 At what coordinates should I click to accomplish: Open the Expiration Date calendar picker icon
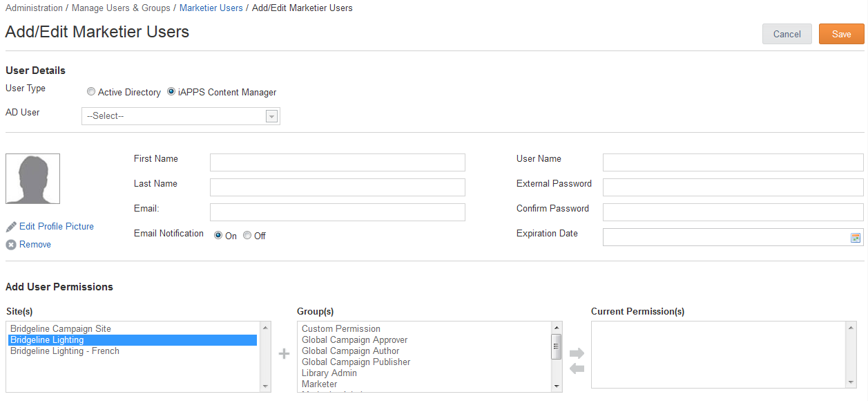click(856, 238)
